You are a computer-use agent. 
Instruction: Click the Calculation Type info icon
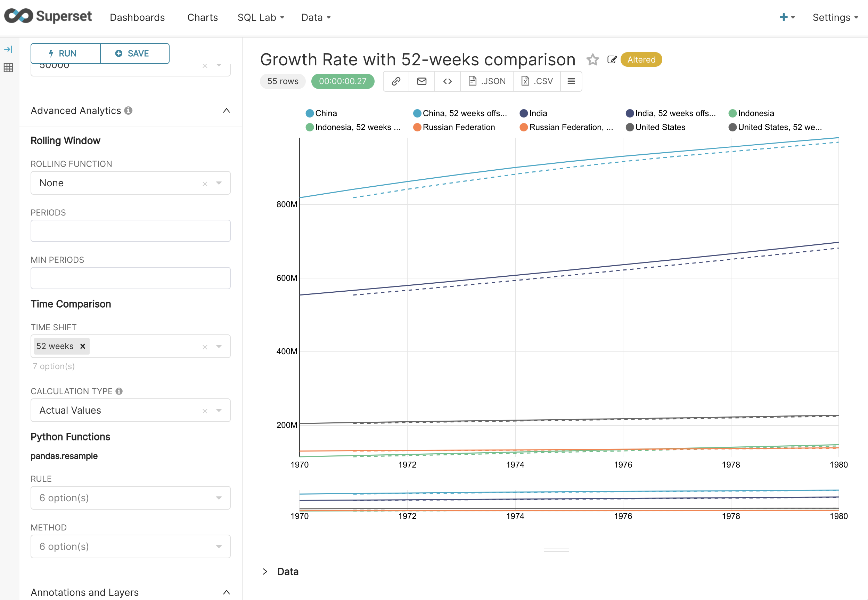pyautogui.click(x=119, y=391)
